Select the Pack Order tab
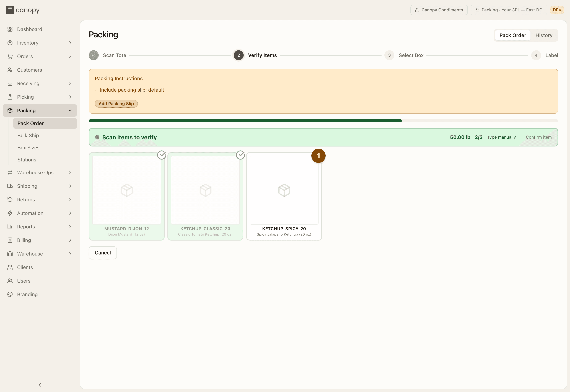Screen dimensions: 570x392 (x=513, y=35)
